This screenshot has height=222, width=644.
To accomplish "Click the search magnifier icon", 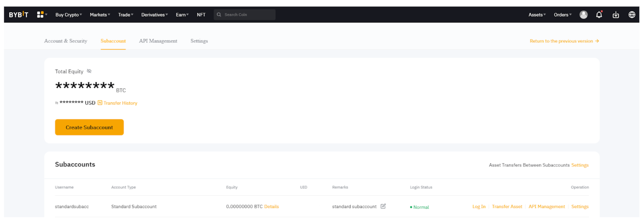I will 219,15.
